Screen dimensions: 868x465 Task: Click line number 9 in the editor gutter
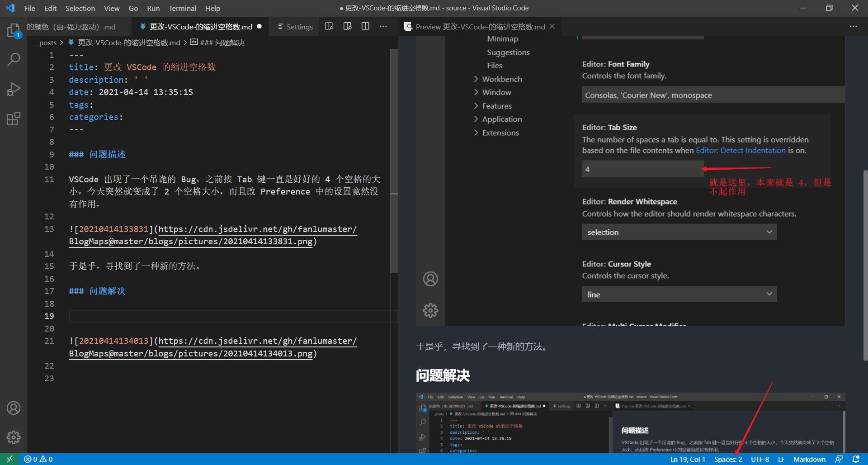(52, 154)
